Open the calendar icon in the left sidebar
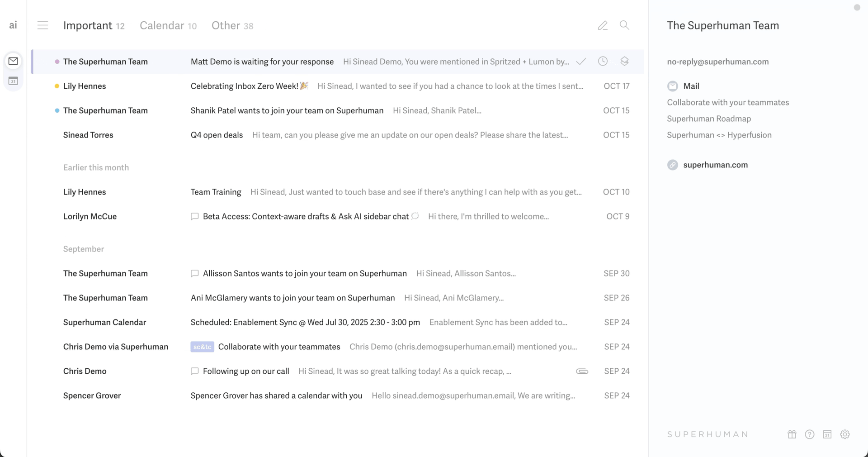Screen dimensions: 868x457 coord(13,81)
